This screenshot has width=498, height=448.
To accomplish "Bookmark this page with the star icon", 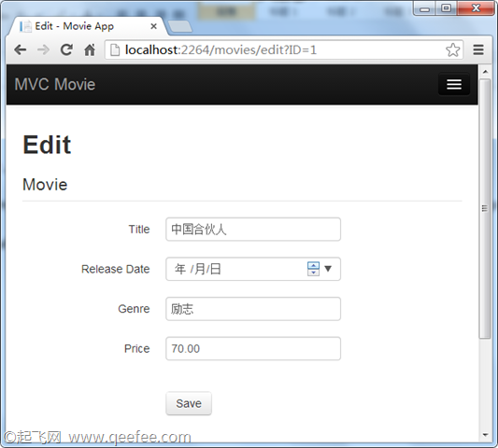I will (452, 49).
